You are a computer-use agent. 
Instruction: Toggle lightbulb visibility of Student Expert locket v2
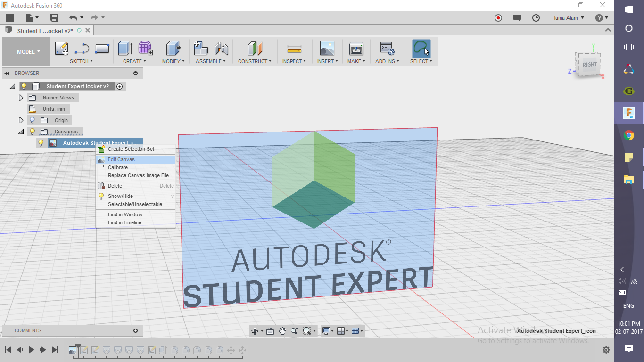click(x=24, y=86)
